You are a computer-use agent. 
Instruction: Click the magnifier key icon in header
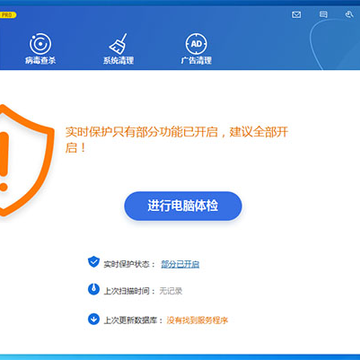[x=349, y=14]
